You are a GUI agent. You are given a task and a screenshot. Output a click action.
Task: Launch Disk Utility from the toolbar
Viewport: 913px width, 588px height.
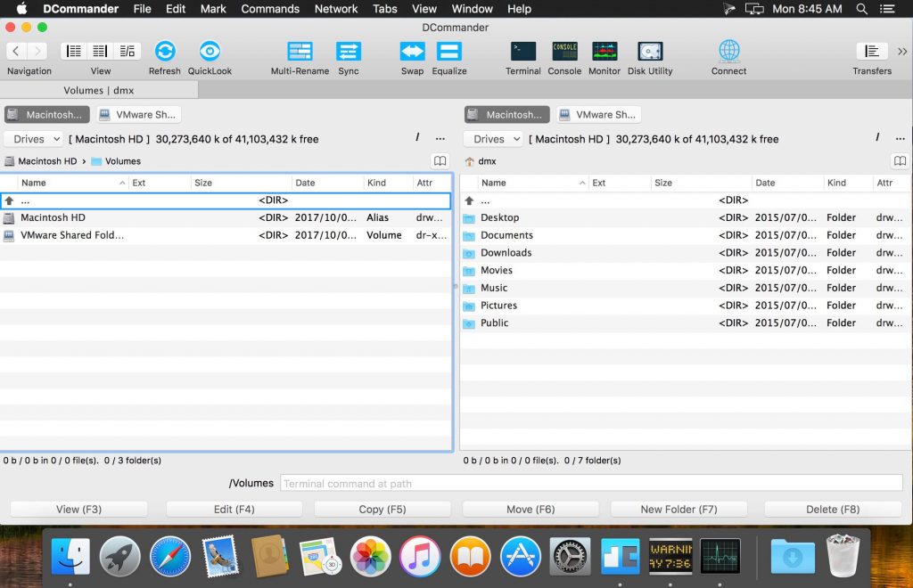tap(650, 51)
